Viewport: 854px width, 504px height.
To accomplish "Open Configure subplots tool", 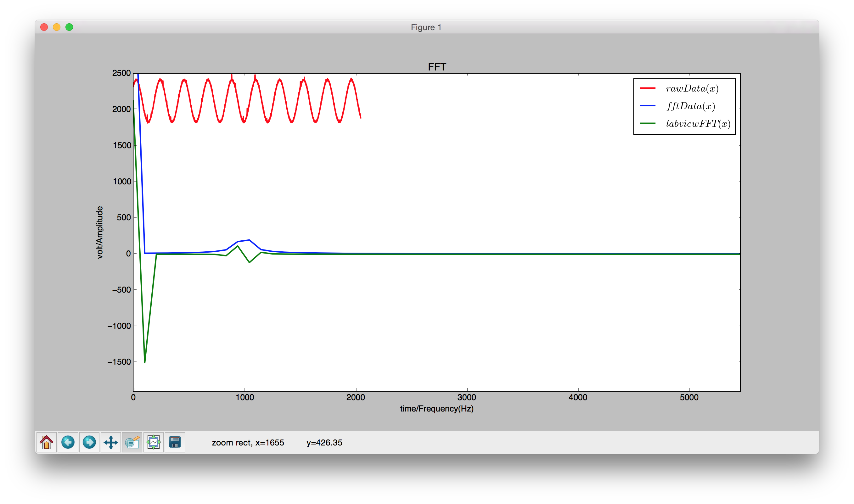I will click(154, 442).
